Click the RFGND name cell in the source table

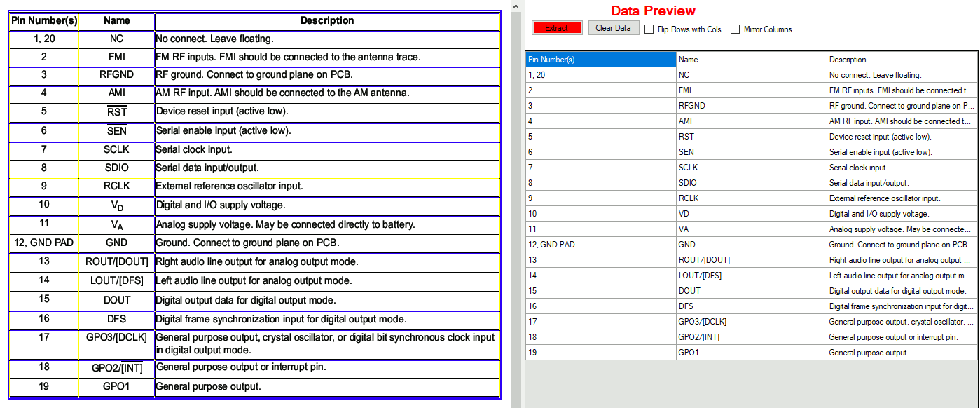(116, 74)
